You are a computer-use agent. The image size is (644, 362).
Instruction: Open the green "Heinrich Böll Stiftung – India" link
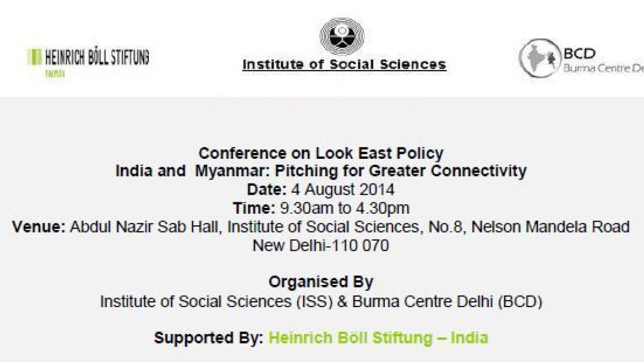(x=378, y=337)
